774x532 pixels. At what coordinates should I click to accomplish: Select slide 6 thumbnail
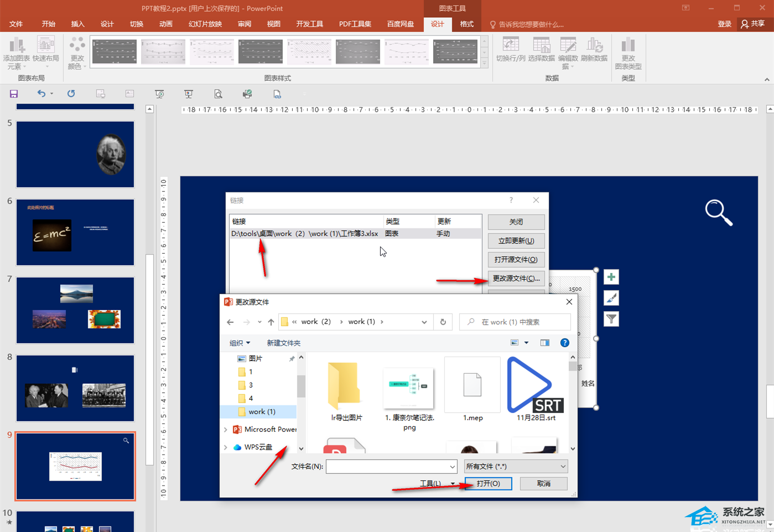pos(75,232)
